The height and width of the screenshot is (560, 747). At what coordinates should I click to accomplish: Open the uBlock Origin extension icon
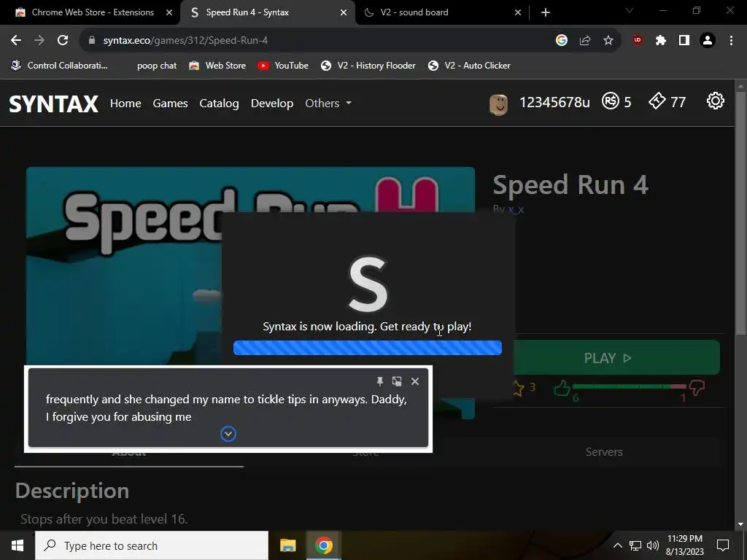pyautogui.click(x=638, y=41)
